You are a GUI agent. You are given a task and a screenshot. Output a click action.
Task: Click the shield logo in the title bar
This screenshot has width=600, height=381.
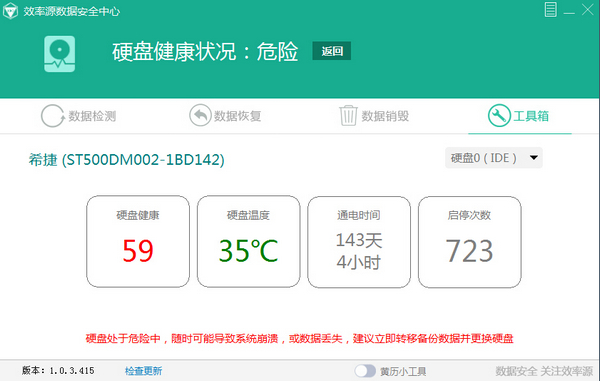(10, 11)
